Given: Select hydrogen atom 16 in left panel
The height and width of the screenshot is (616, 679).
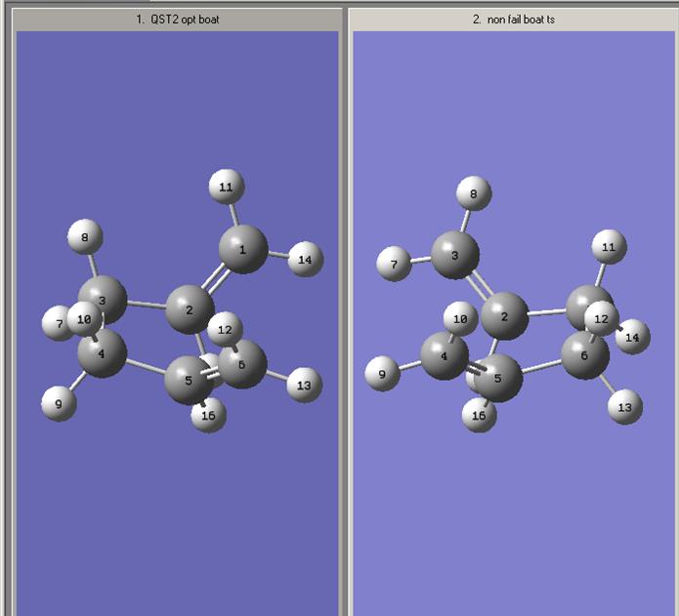Looking at the screenshot, I should pyautogui.click(x=209, y=415).
